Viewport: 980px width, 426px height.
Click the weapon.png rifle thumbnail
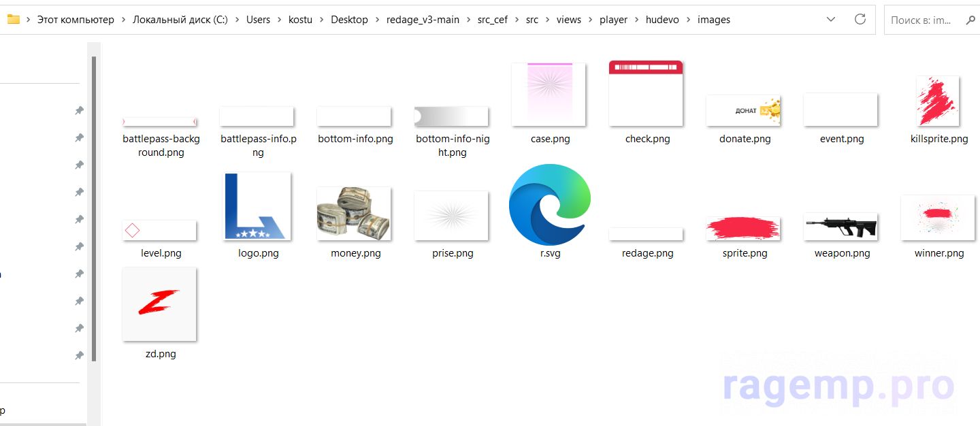click(841, 226)
